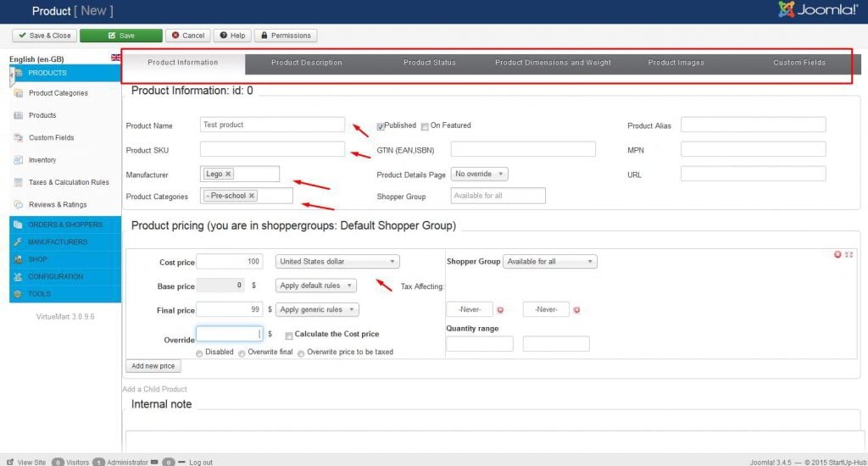Click the Save & Close button
This screenshot has width=868, height=466.
pyautogui.click(x=44, y=36)
